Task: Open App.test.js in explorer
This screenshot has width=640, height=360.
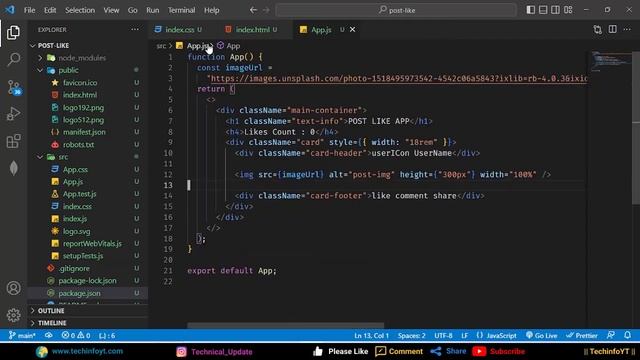Action: coord(80,194)
